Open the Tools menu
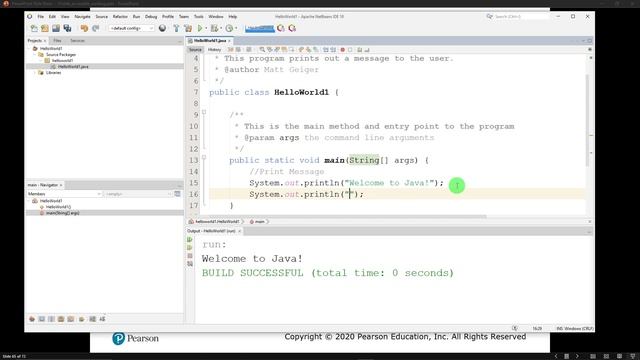 pos(198,17)
